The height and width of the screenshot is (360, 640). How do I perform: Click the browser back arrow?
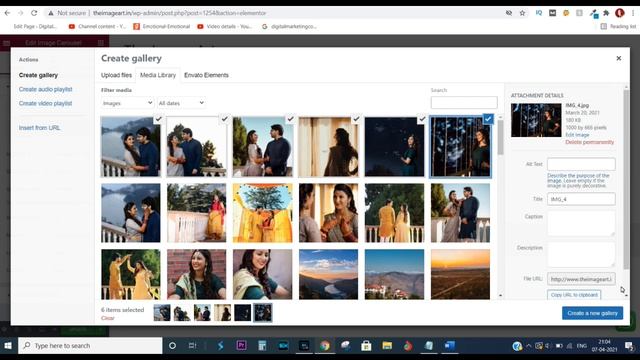[7, 13]
